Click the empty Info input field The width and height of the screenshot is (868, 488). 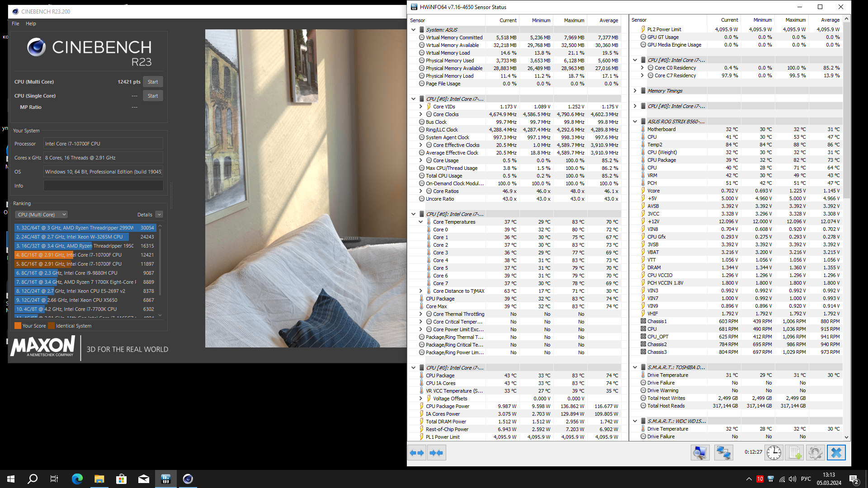pyautogui.click(x=103, y=186)
